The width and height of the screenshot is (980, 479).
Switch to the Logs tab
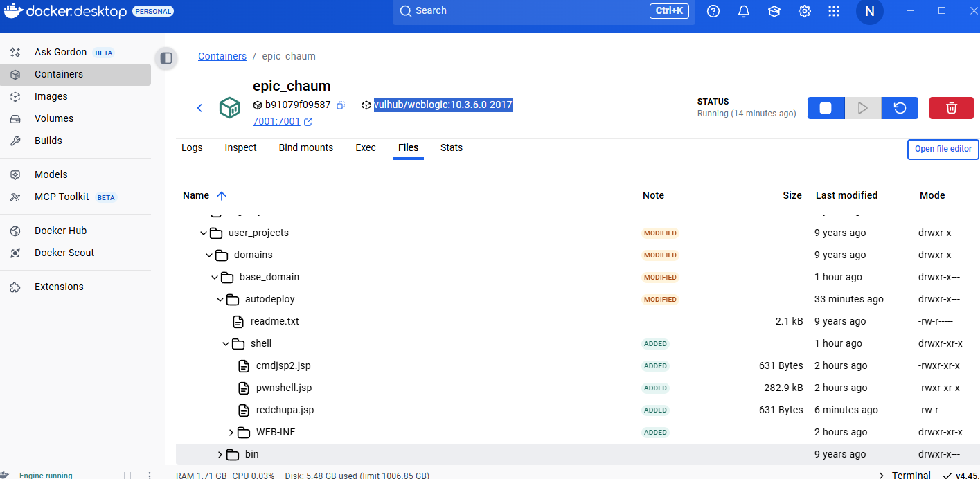point(192,147)
